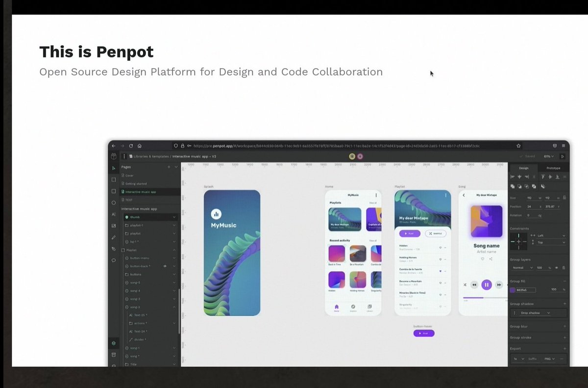This screenshot has width=588, height=388.
Task: Select the Move tool in Penpot toolbar
Action: click(114, 168)
